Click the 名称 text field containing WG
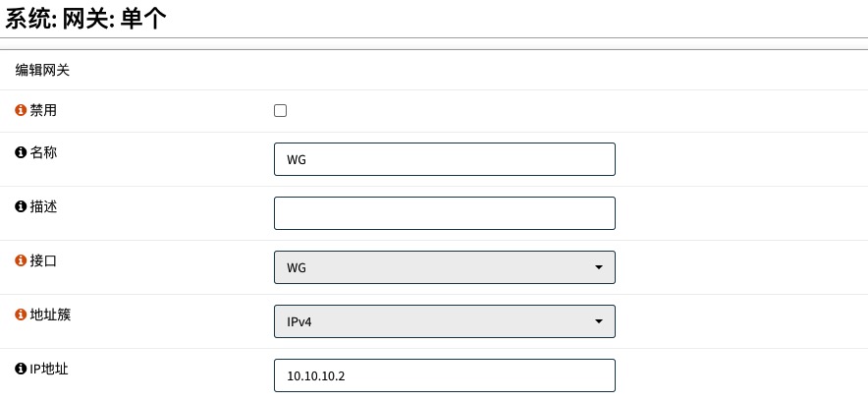This screenshot has width=868, height=401. 444,159
